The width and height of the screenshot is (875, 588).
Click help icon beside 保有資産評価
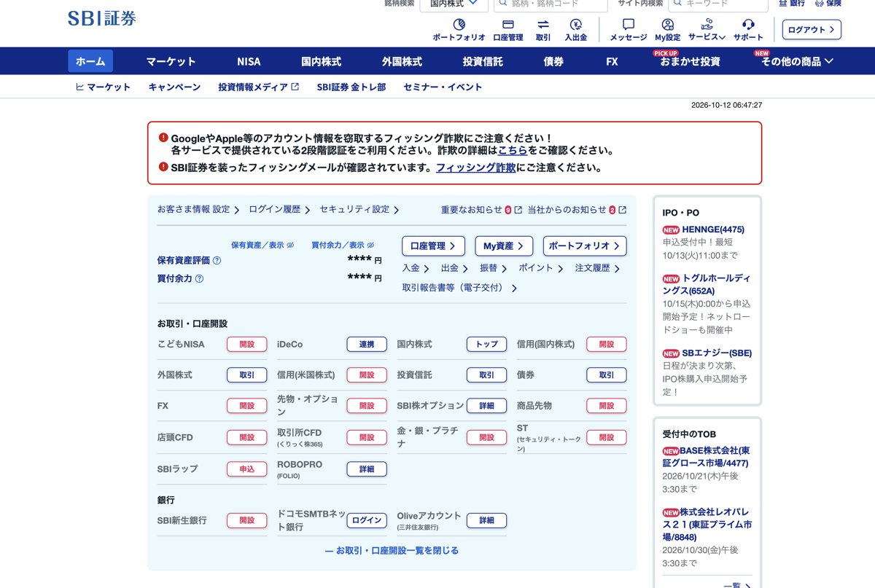[217, 260]
